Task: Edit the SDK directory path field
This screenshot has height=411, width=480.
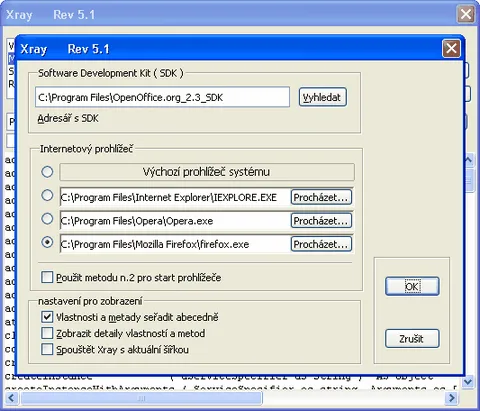Action: tap(162, 97)
